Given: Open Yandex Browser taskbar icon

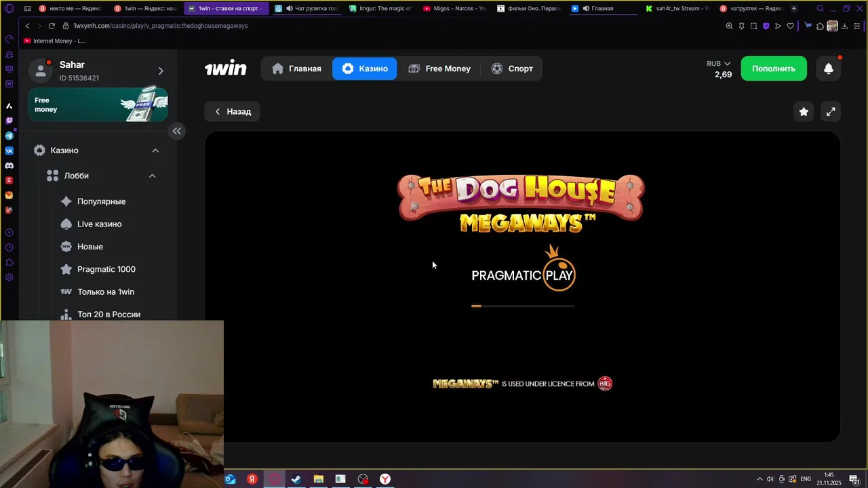Looking at the screenshot, I should point(385,479).
